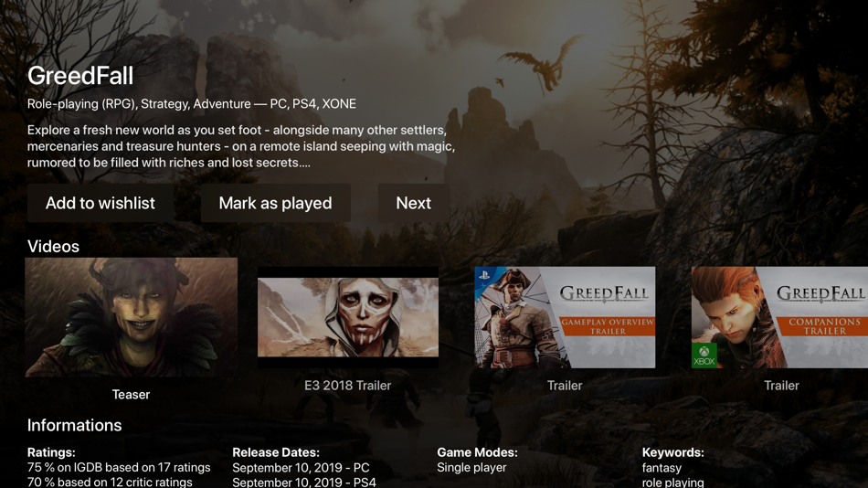Add GreedFall to wishlist
Viewport: 868px width, 488px height.
pyautogui.click(x=101, y=203)
